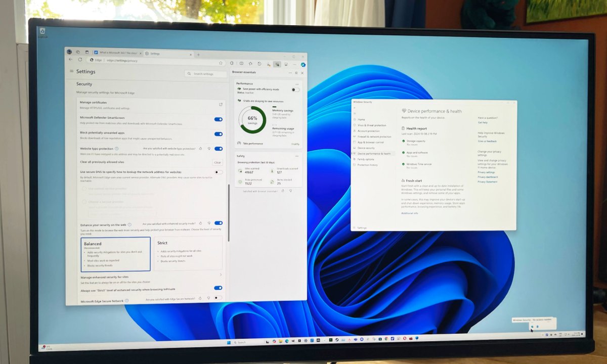Toggle Always use Strict when browsing InPrivate
Image resolution: width=607 pixels, height=364 pixels.
coord(218,288)
